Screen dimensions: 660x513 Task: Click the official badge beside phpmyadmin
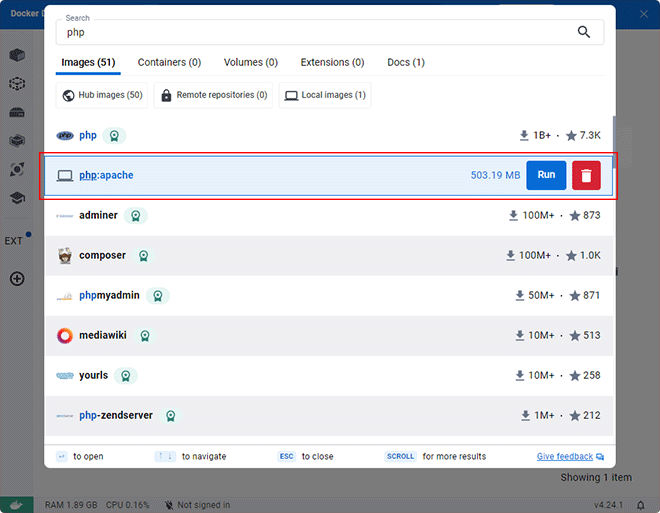tap(158, 295)
